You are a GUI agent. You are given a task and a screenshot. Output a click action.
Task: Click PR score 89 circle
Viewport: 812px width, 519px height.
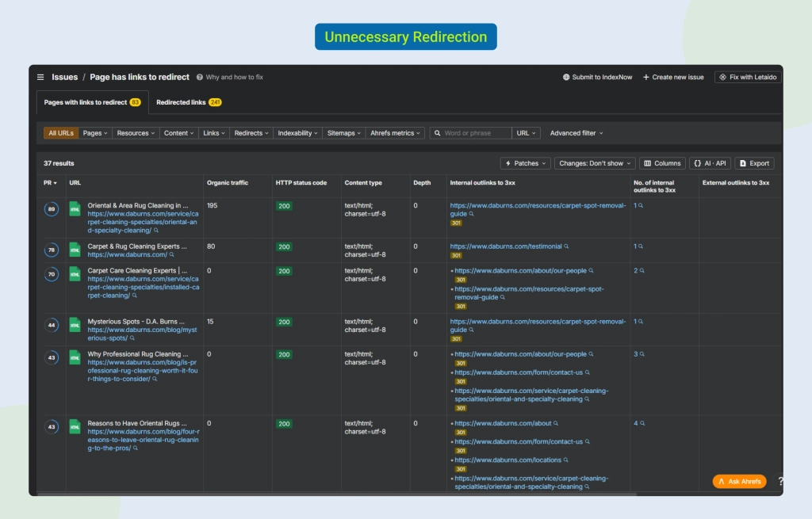pyautogui.click(x=52, y=209)
